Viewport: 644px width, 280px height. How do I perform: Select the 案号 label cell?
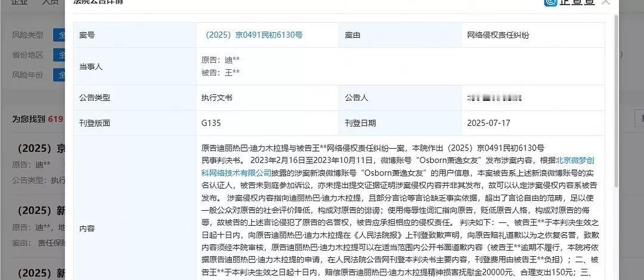click(135, 35)
